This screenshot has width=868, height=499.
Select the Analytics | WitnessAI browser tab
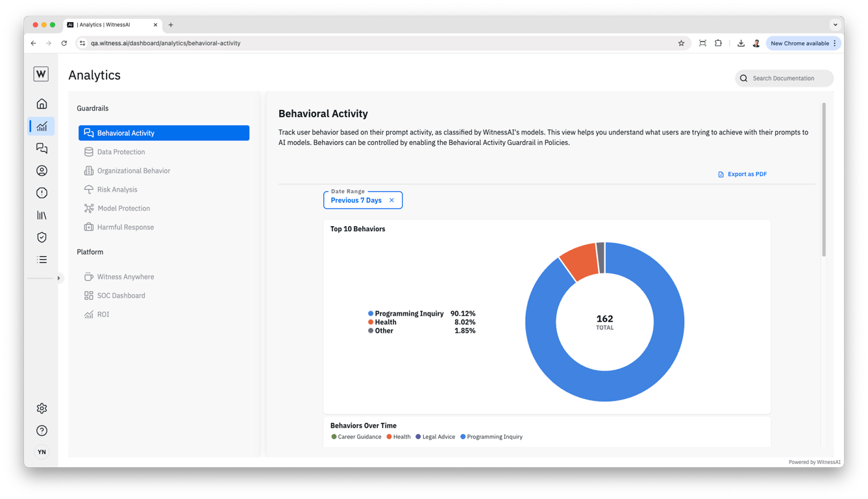pyautogui.click(x=112, y=25)
